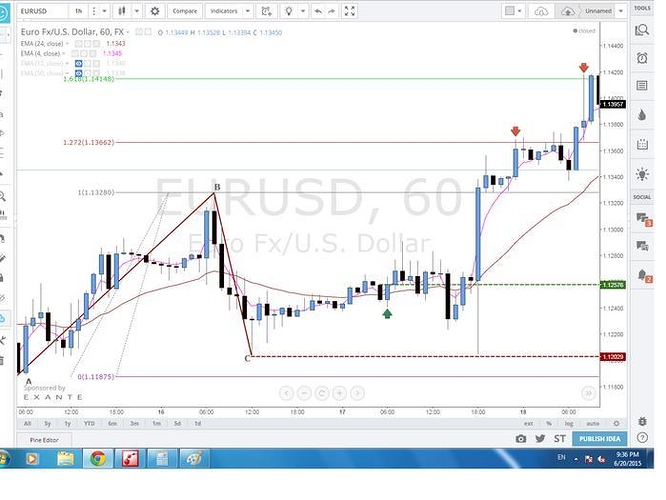This screenshot has height=500, width=666.
Task: Zoom in the chart with plus control
Action: pos(339,393)
